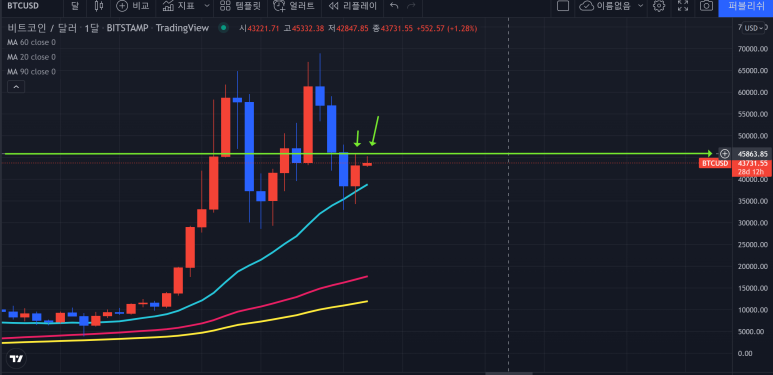
Task: Save layout with cloud 이름없음 button
Action: coord(606,6)
